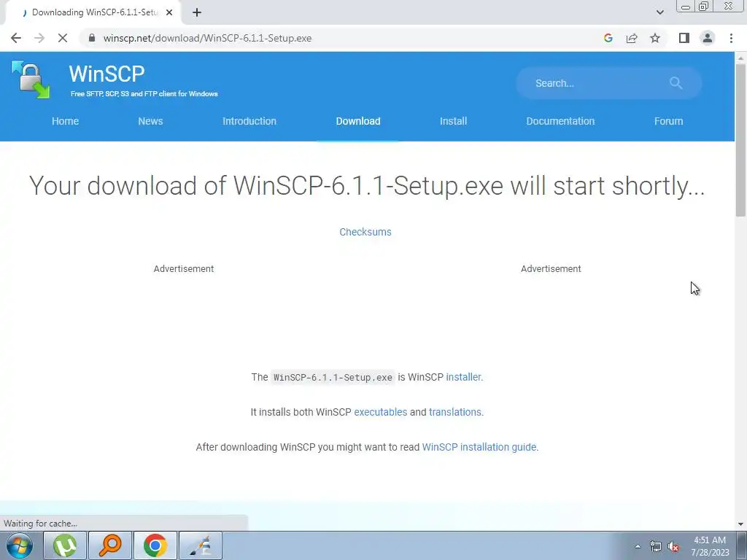Viewport: 747px width, 560px height.
Task: Open the Forum menu item
Action: point(668,121)
